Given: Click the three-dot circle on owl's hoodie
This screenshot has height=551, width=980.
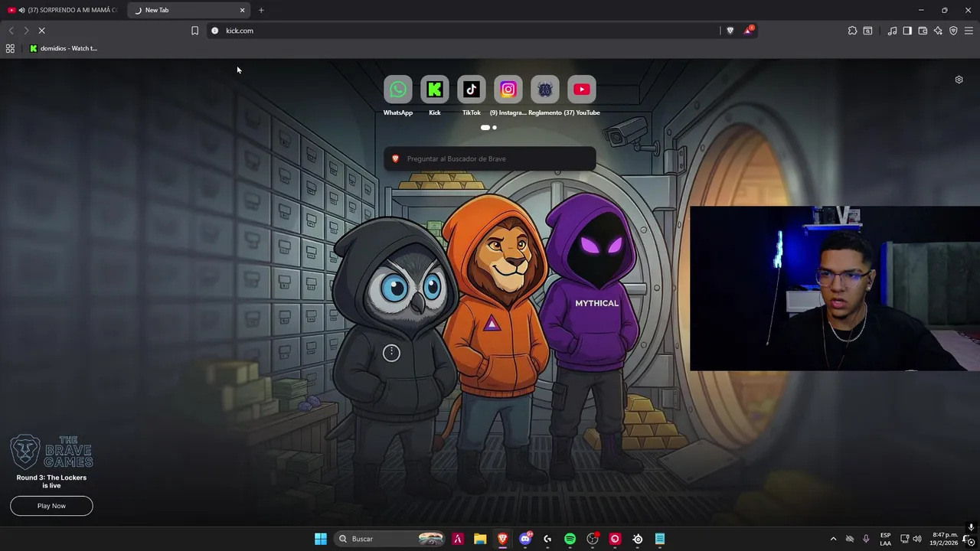Looking at the screenshot, I should coord(391,353).
